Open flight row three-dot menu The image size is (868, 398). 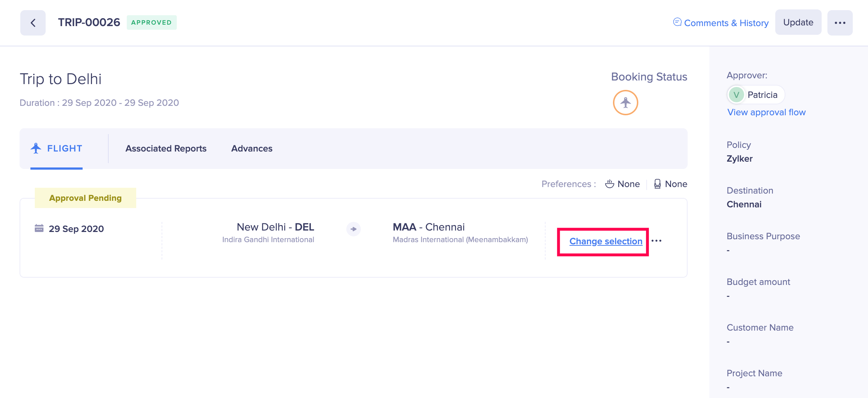[656, 241]
